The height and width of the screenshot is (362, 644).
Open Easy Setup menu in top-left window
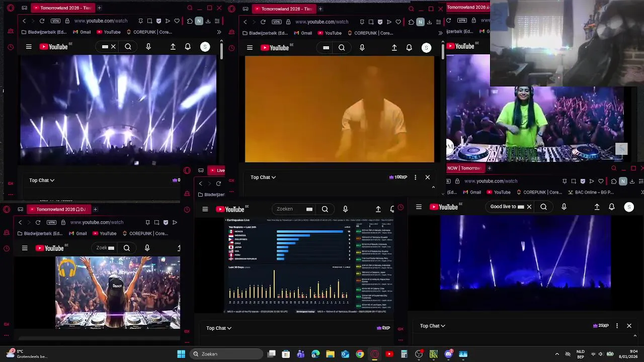coord(217,21)
